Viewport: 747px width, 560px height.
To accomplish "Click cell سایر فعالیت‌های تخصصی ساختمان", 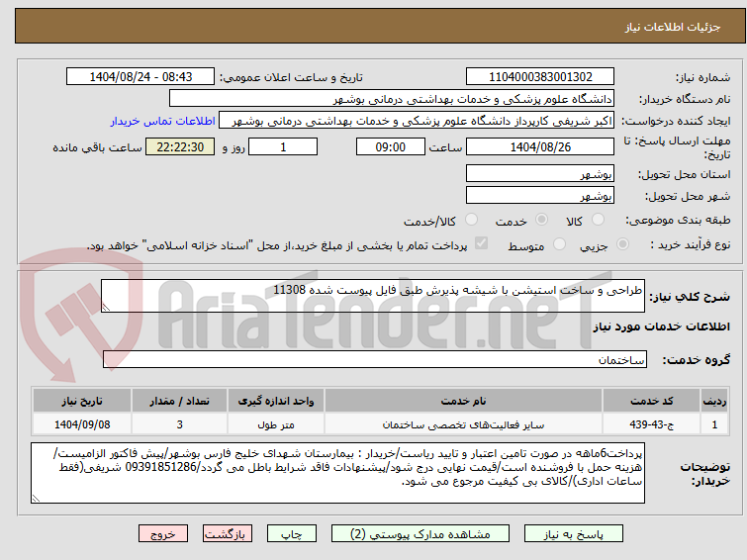I will point(463,424).
